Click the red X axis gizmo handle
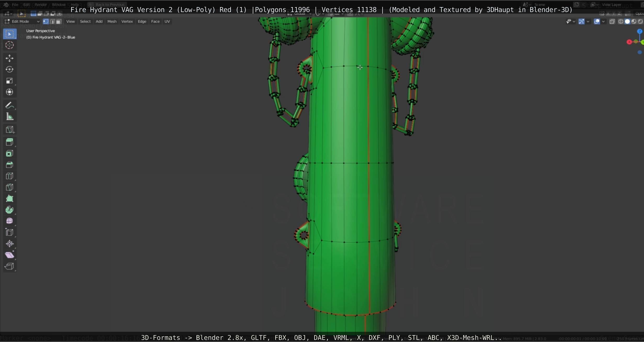Viewport: 644px width, 342px height. coord(629,42)
